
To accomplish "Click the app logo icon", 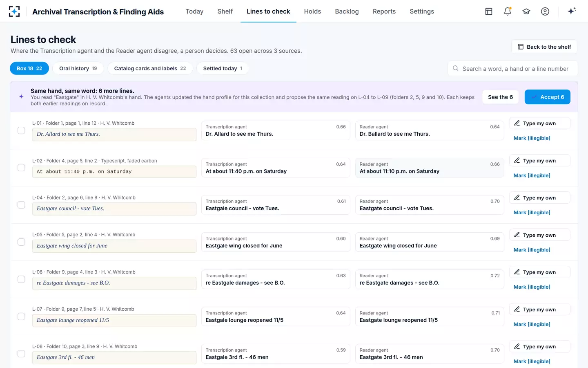I will [x=14, y=11].
